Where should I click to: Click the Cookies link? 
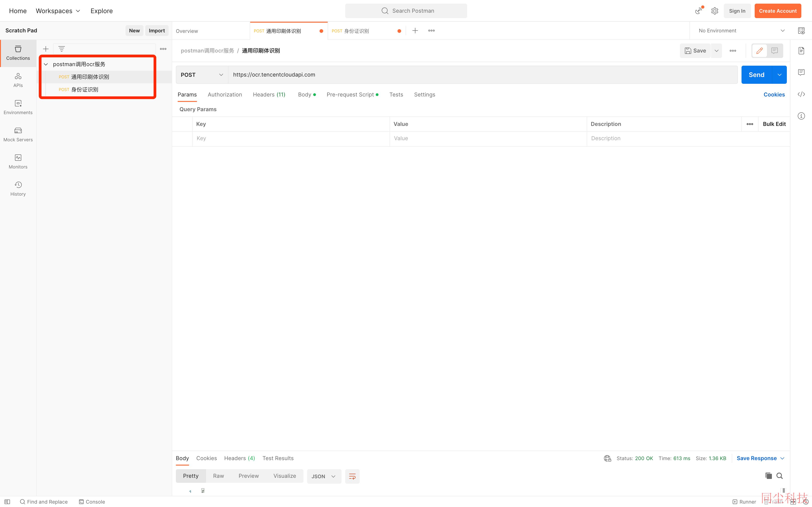tap(774, 95)
